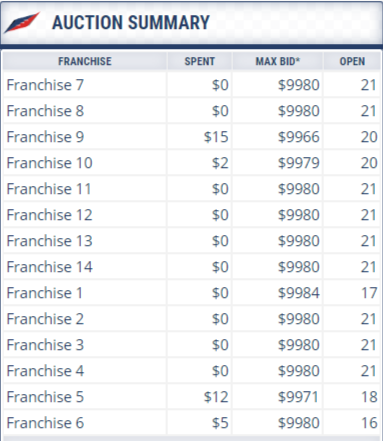Click the $15 spent value for Franchise 9
Image resolution: width=383 pixels, height=441 pixels.
click(216, 137)
